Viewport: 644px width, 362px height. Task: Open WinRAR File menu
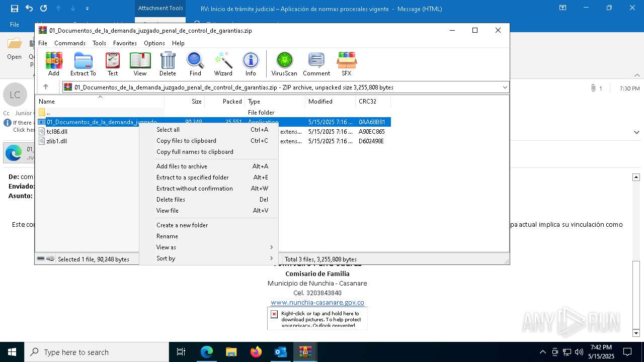click(43, 43)
